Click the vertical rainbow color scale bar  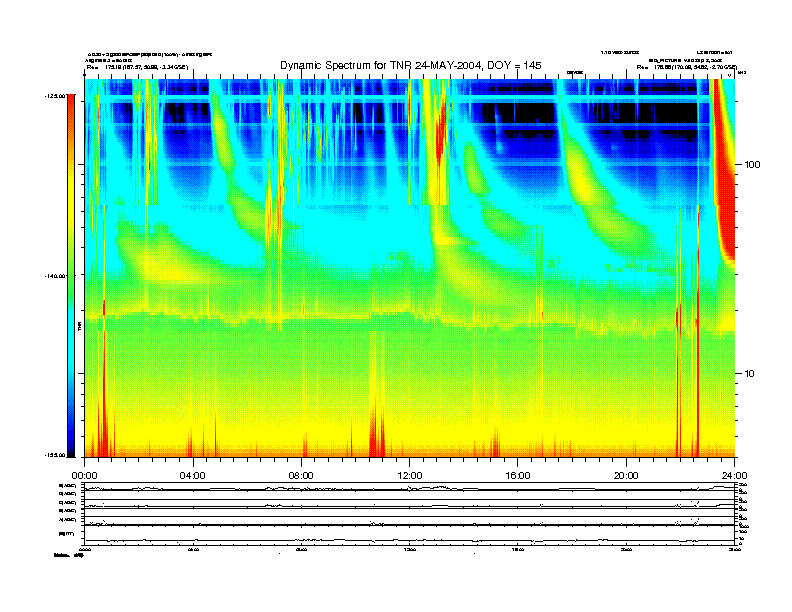(x=71, y=276)
